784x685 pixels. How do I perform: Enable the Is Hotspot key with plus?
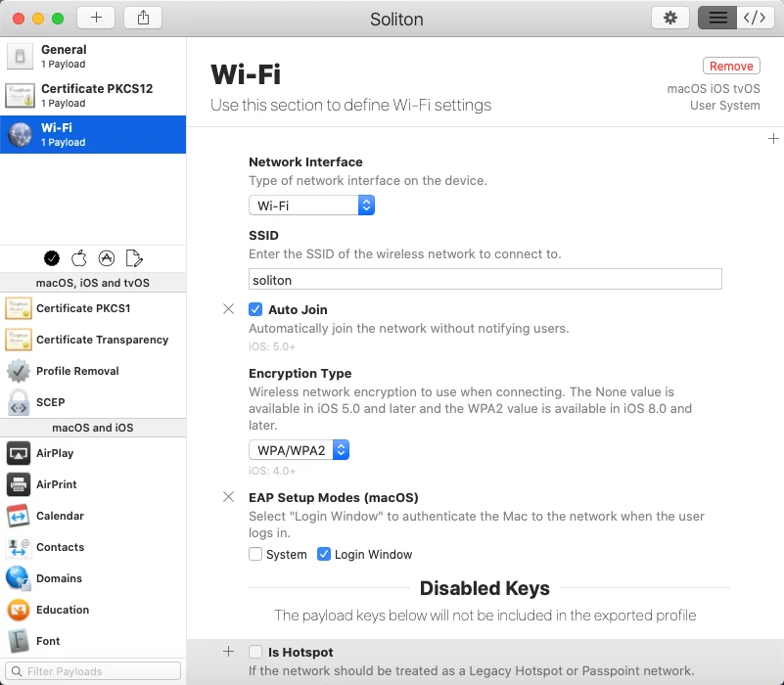[228, 652]
